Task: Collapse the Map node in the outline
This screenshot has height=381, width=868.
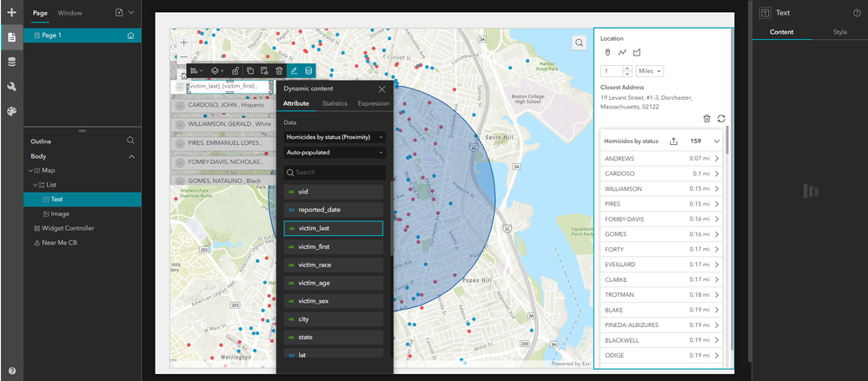Action: 30,171
